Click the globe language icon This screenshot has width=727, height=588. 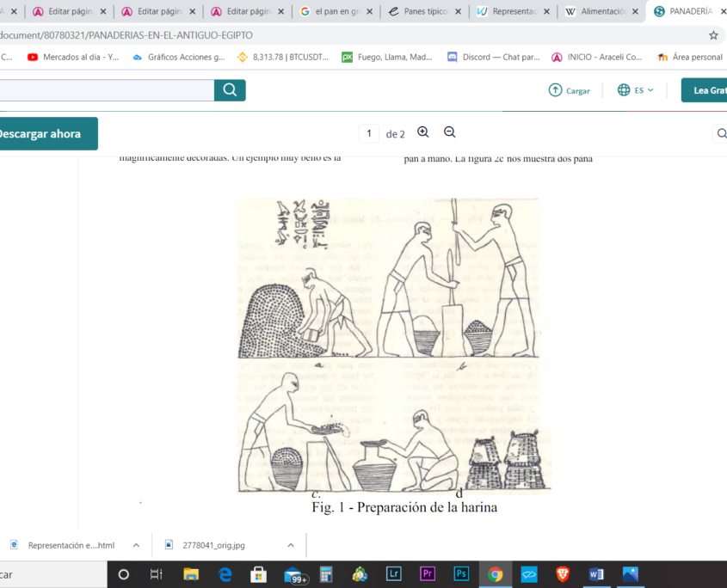[624, 90]
